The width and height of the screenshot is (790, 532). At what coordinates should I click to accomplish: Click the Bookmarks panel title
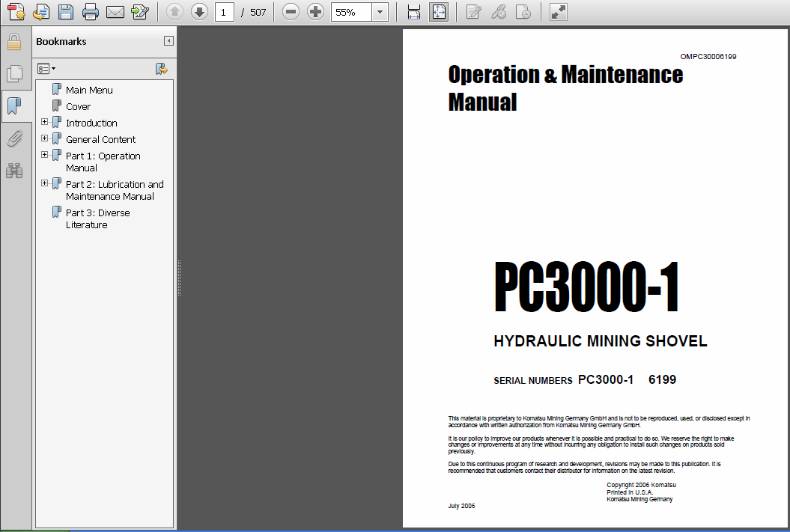pos(61,42)
